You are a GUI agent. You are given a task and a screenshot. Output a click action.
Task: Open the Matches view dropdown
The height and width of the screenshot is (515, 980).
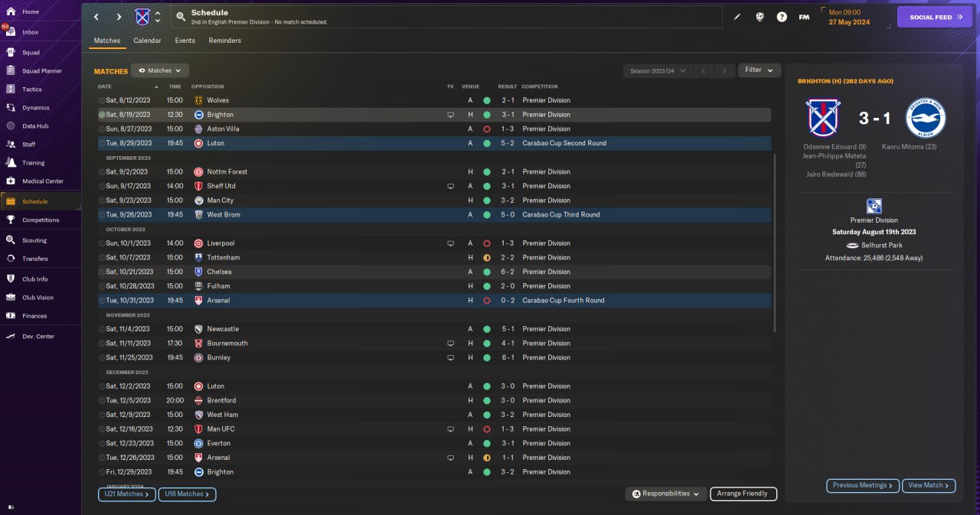[x=160, y=70]
